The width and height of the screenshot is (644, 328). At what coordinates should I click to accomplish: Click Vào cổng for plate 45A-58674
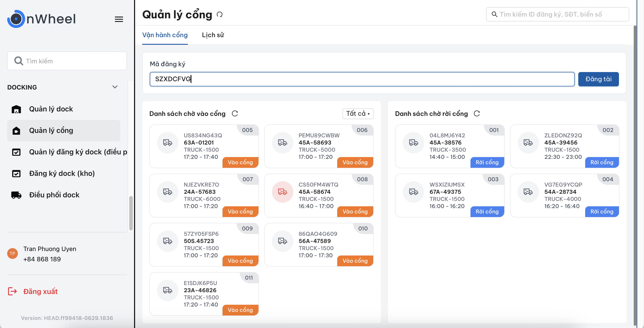(x=355, y=212)
